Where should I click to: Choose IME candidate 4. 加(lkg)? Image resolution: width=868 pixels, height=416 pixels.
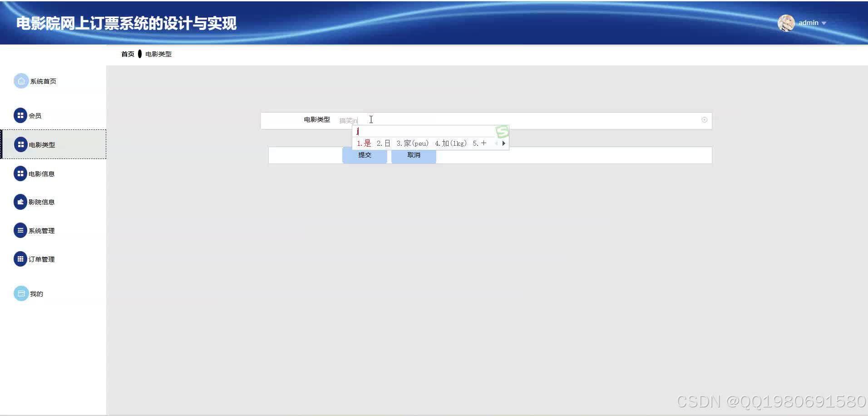tap(451, 144)
